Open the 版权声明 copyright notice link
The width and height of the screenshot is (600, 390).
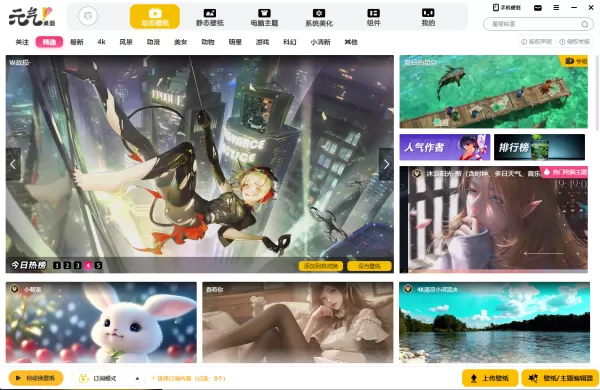click(x=536, y=42)
